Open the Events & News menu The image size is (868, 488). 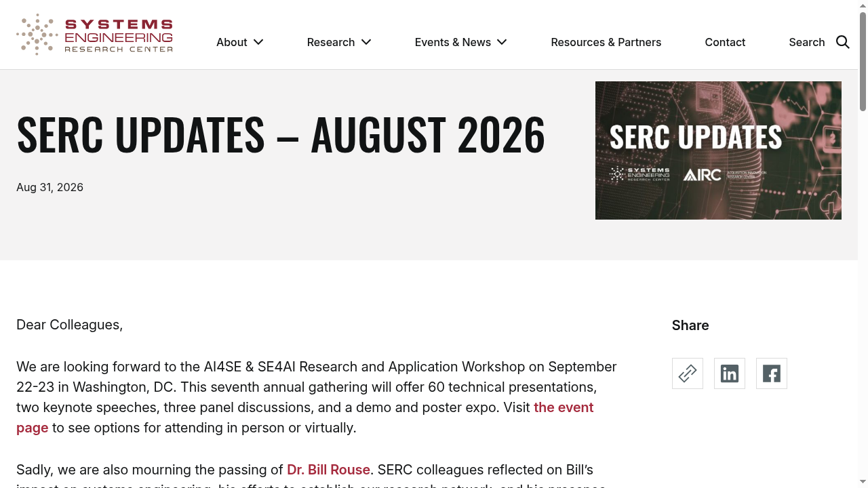(x=453, y=42)
